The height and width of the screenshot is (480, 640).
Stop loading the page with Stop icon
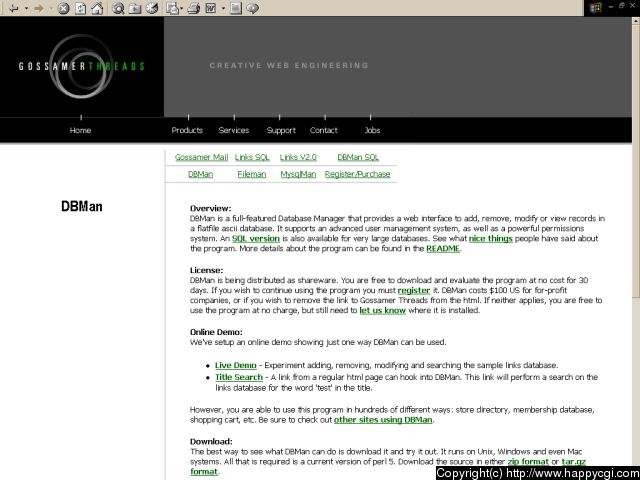point(63,8)
